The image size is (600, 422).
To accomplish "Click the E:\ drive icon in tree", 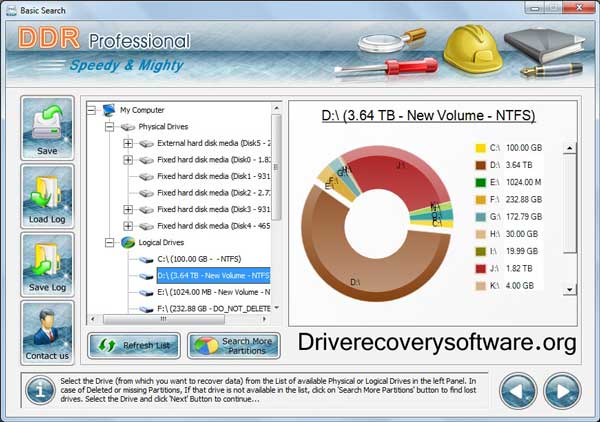I will coord(146,293).
